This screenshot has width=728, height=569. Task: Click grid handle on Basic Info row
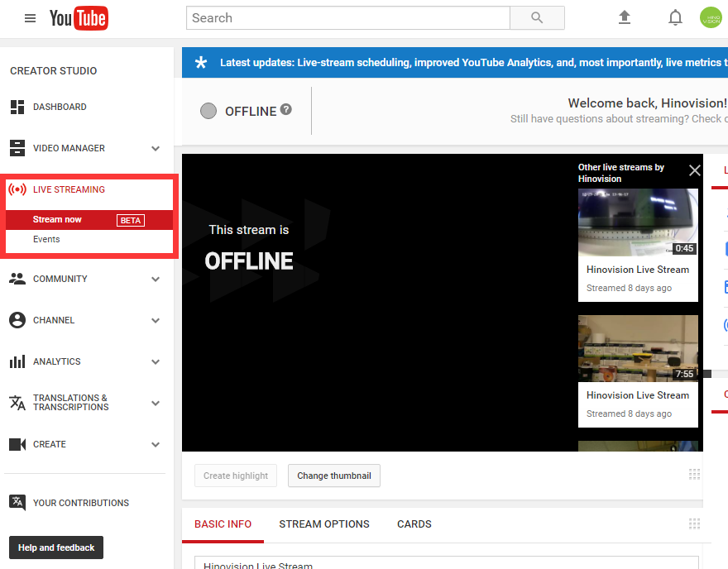[x=694, y=524]
